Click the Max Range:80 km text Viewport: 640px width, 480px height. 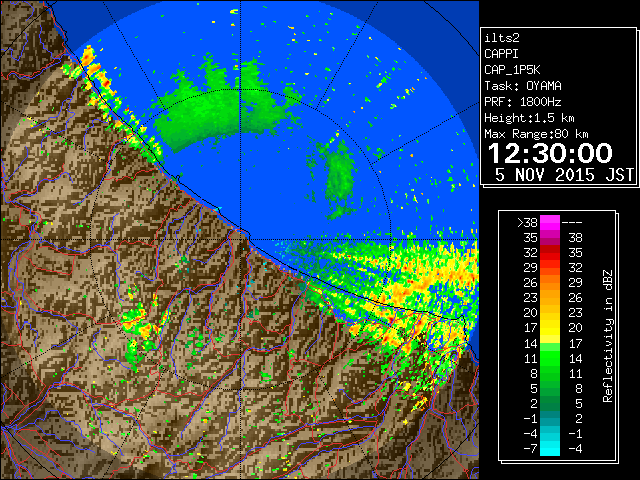click(536, 134)
